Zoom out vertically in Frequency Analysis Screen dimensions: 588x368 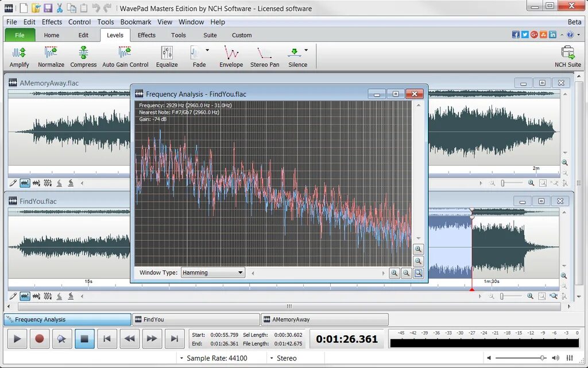click(418, 260)
